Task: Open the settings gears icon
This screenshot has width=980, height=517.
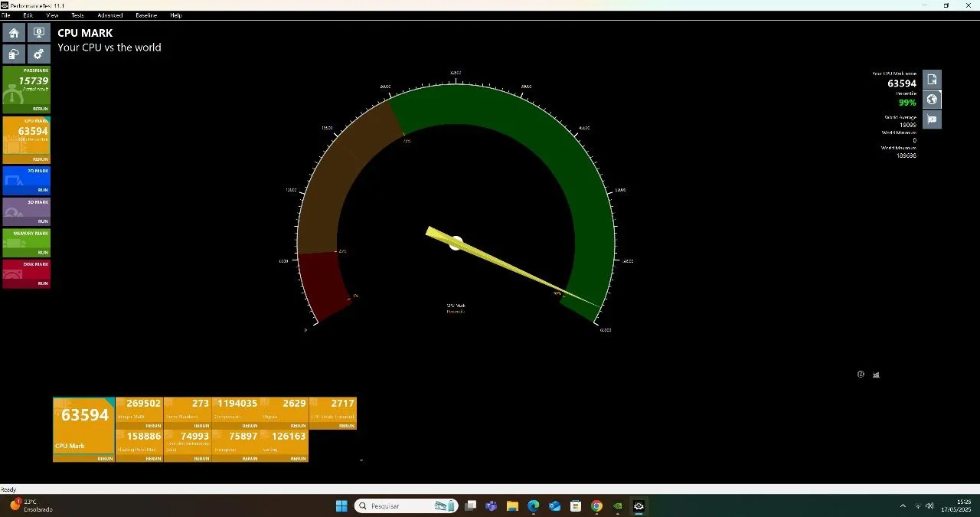Action: (x=39, y=54)
